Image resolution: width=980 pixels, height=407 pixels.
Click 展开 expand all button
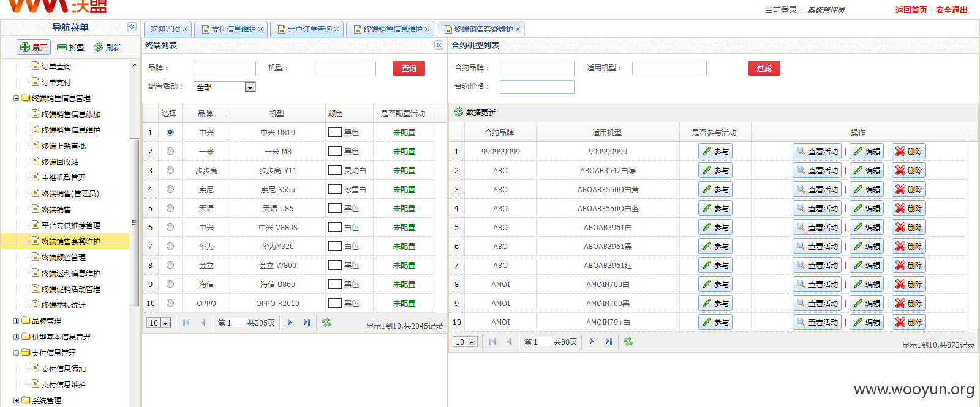34,47
